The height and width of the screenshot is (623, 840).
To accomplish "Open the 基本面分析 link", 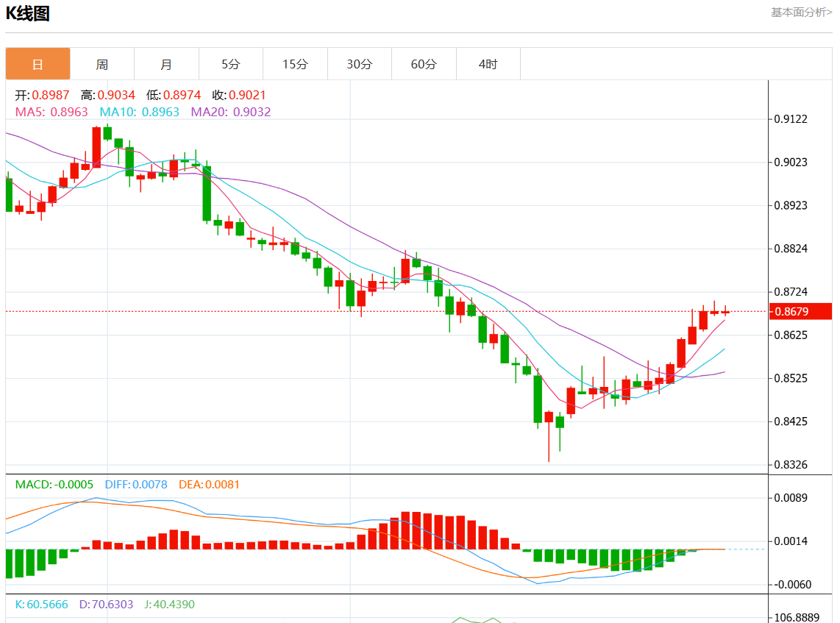I will pyautogui.click(x=802, y=12).
